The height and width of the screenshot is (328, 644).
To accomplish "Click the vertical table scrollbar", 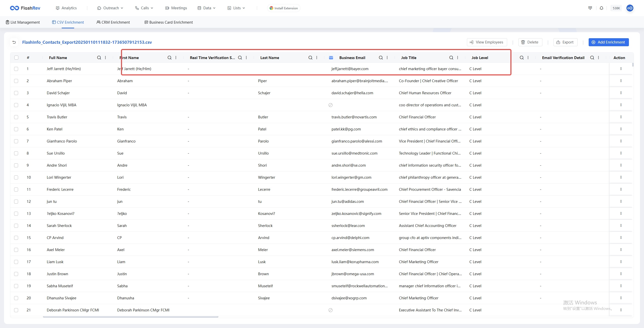I will point(633,65).
